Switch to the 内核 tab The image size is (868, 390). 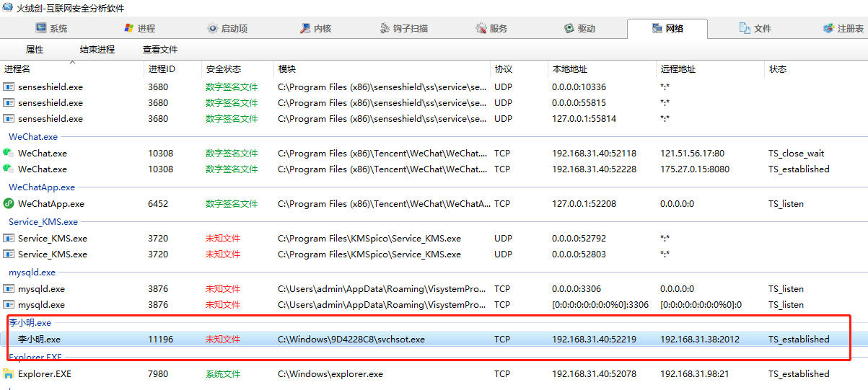click(315, 28)
